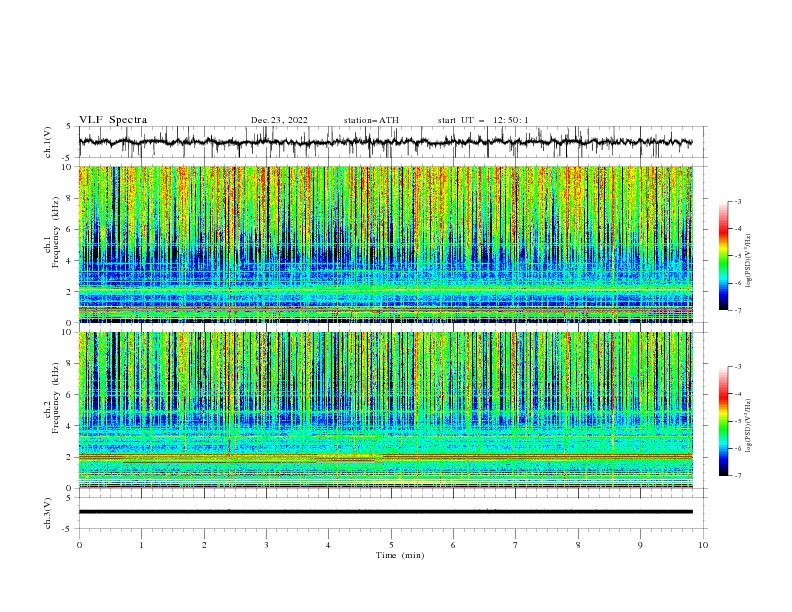Click the "-3" tick on ch.1 colorbar

coord(737,201)
